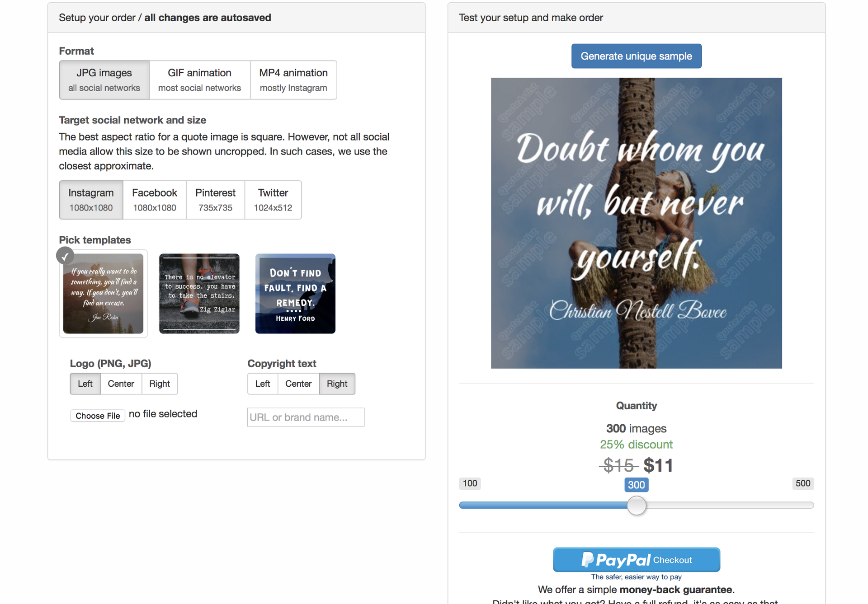Click Choose File to upload logo
The height and width of the screenshot is (604, 868).
[x=97, y=414]
